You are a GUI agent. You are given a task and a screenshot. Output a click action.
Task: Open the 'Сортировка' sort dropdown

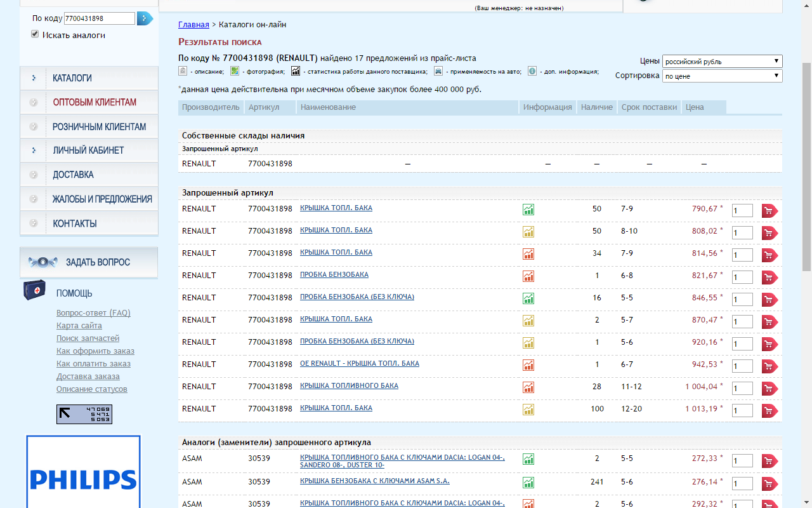click(722, 76)
